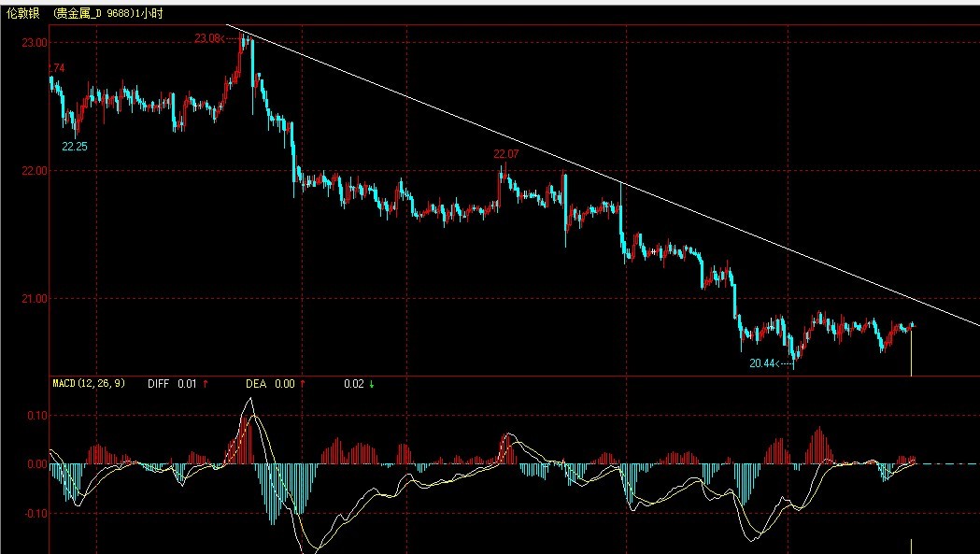Screen dimensions: 980x554
Task: Click the DIFF 0.01 value
Action: [x=186, y=383]
